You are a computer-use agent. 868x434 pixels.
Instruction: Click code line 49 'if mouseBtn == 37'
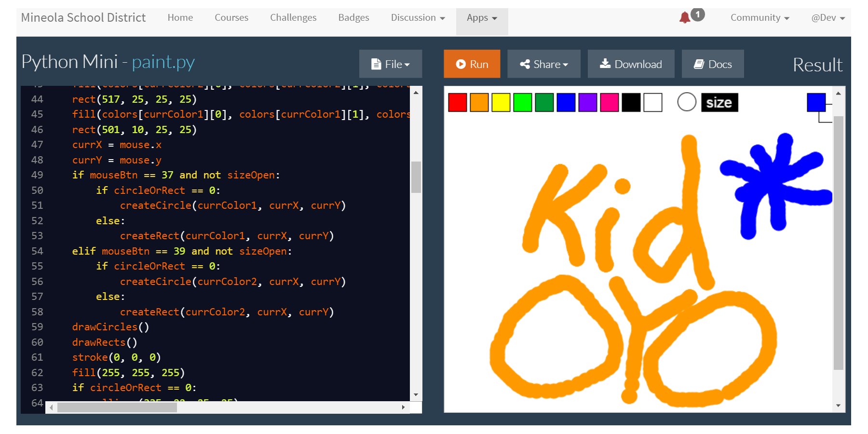click(x=176, y=175)
